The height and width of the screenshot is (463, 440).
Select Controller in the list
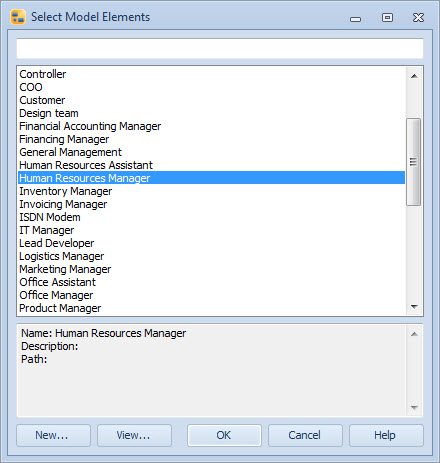[x=43, y=74]
